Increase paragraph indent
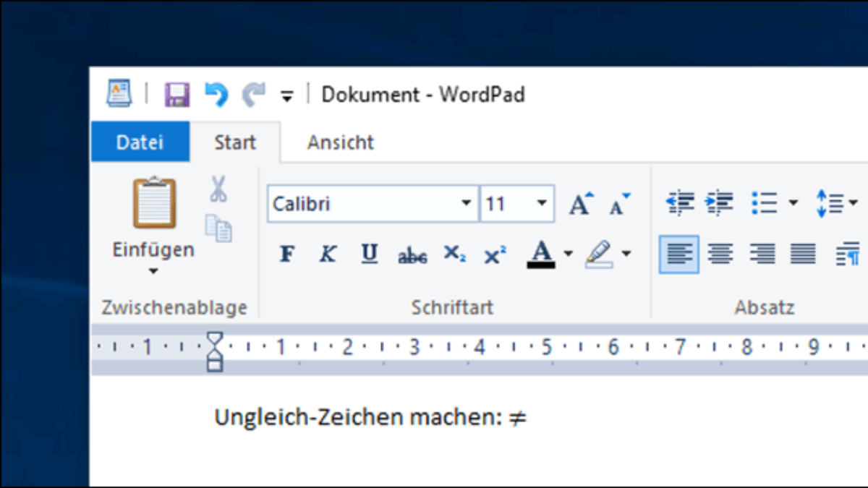Screen dimensions: 868x488 point(719,203)
